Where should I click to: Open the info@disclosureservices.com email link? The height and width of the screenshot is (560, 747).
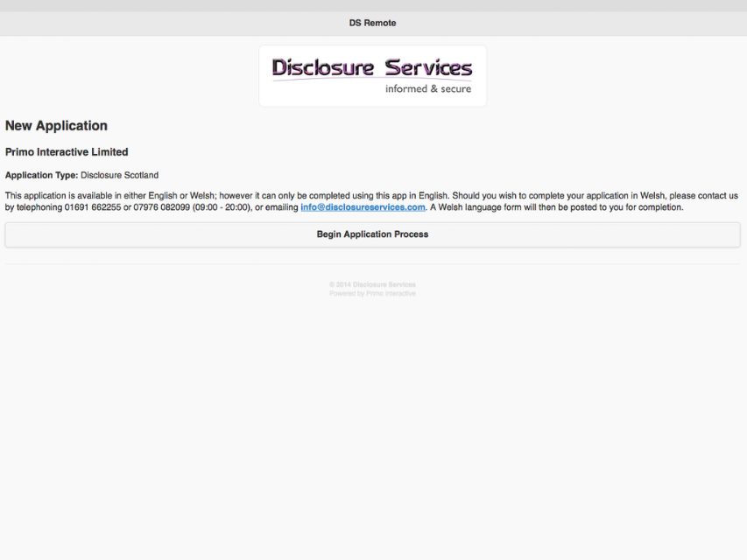[x=363, y=207]
